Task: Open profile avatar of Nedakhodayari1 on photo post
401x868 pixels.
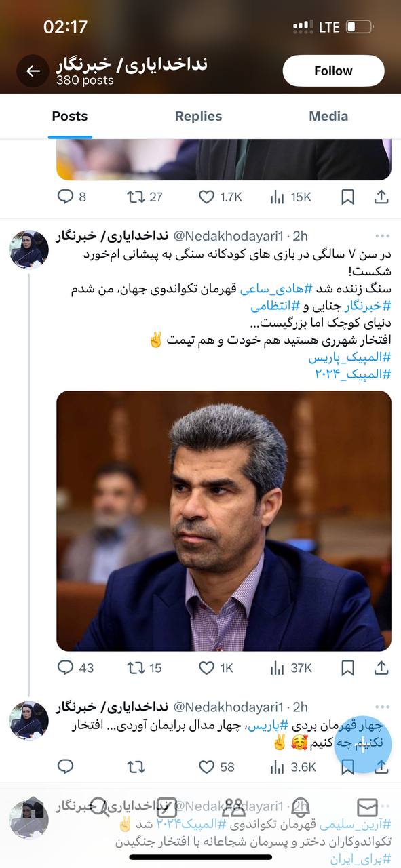Action: 29,250
